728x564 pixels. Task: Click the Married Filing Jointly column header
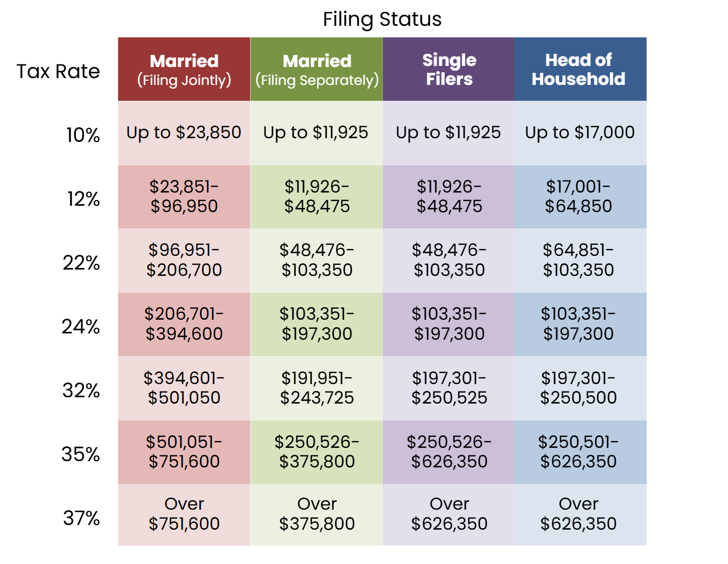pyautogui.click(x=184, y=70)
